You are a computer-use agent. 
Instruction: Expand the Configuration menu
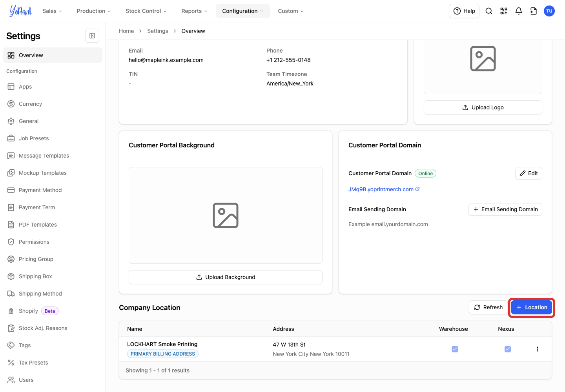point(243,11)
